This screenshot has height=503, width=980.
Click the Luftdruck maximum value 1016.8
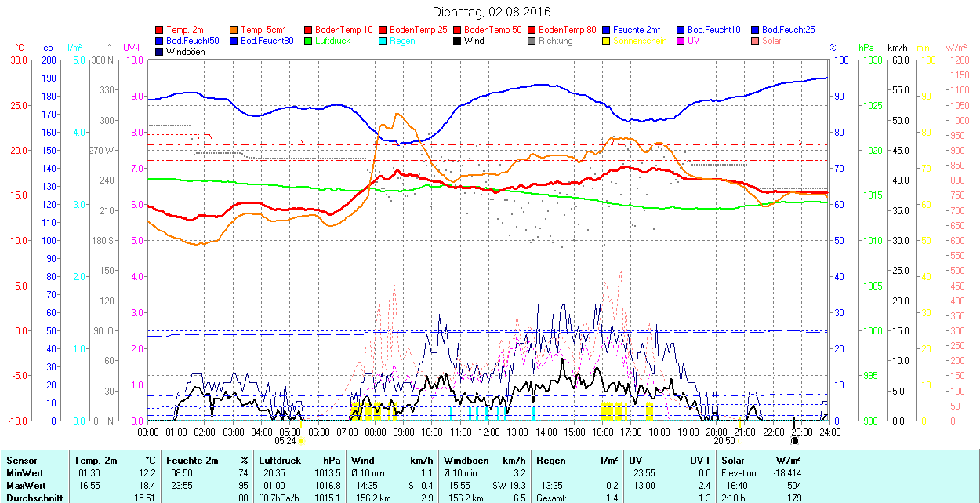pyautogui.click(x=327, y=485)
